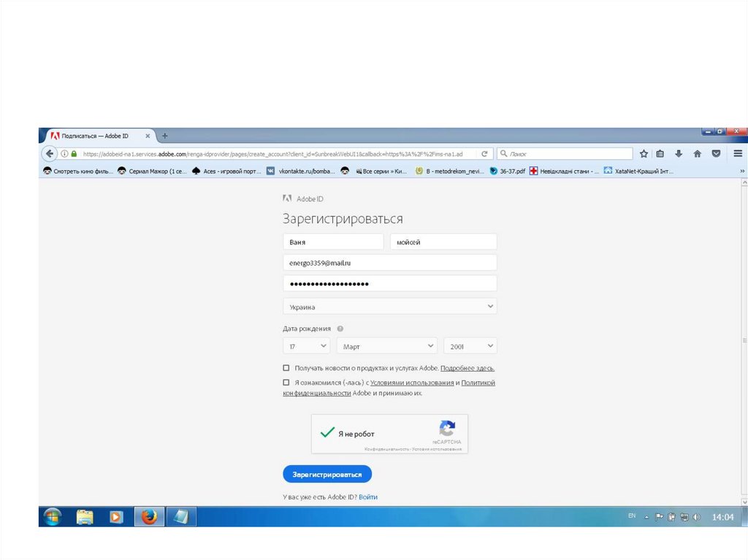Click the EN language indicator

tap(632, 515)
